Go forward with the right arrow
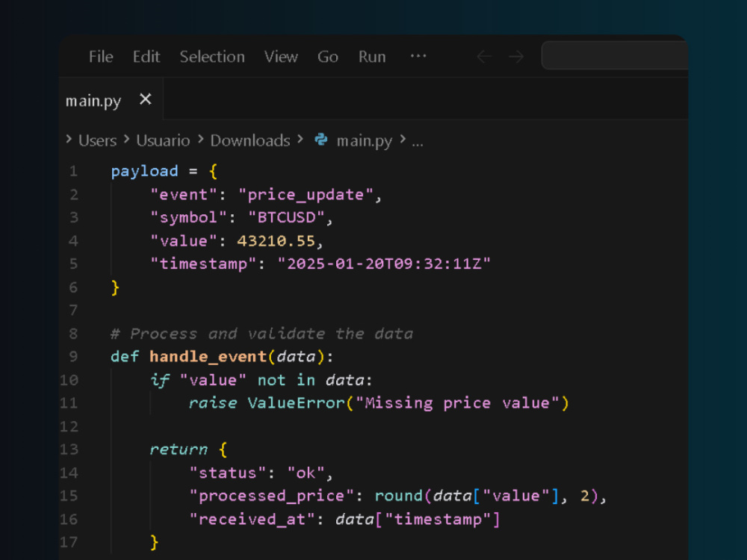Viewport: 747px width, 560px height. coord(516,57)
